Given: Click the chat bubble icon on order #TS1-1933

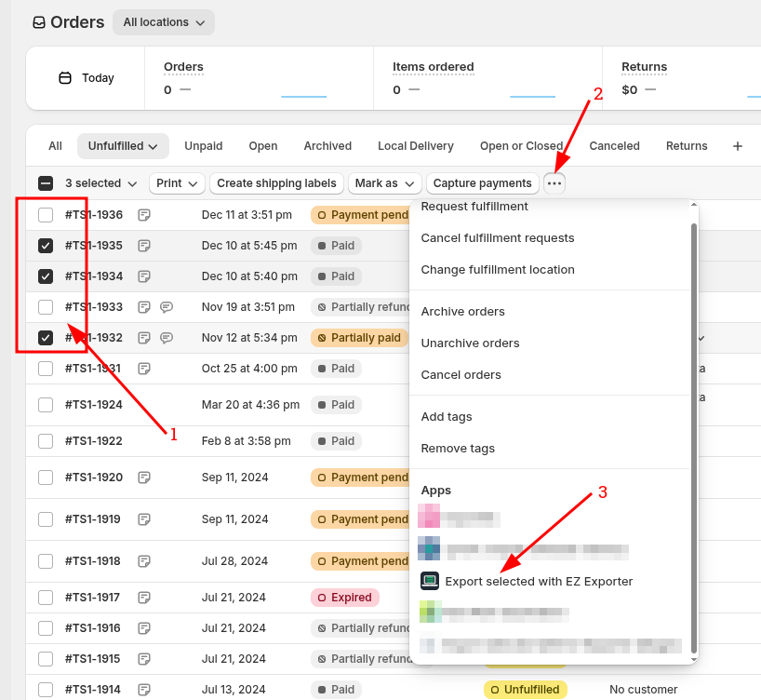Looking at the screenshot, I should [166, 307].
